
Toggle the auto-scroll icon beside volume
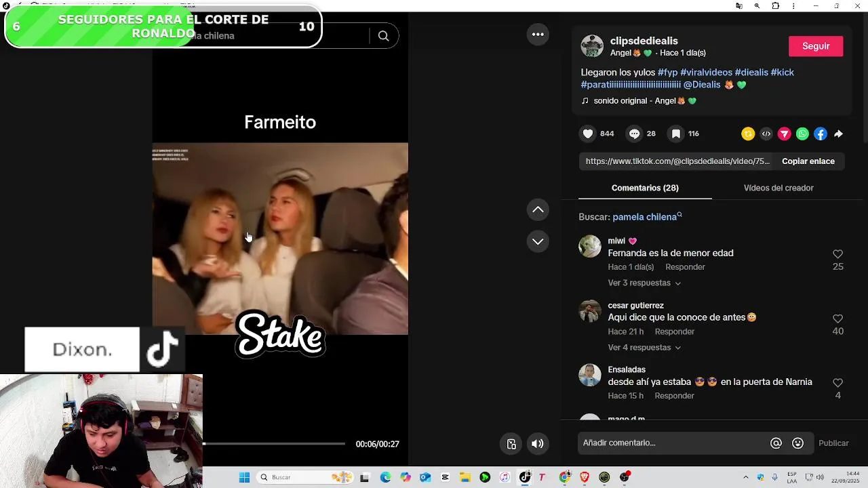click(x=511, y=444)
